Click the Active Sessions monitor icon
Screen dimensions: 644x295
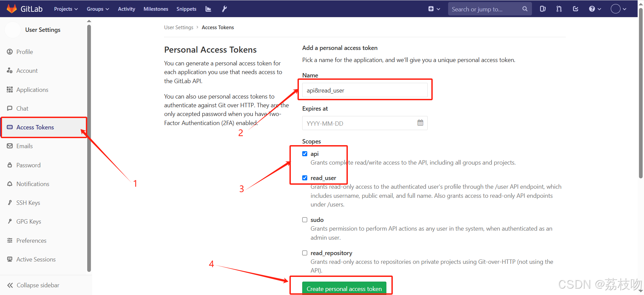point(10,259)
